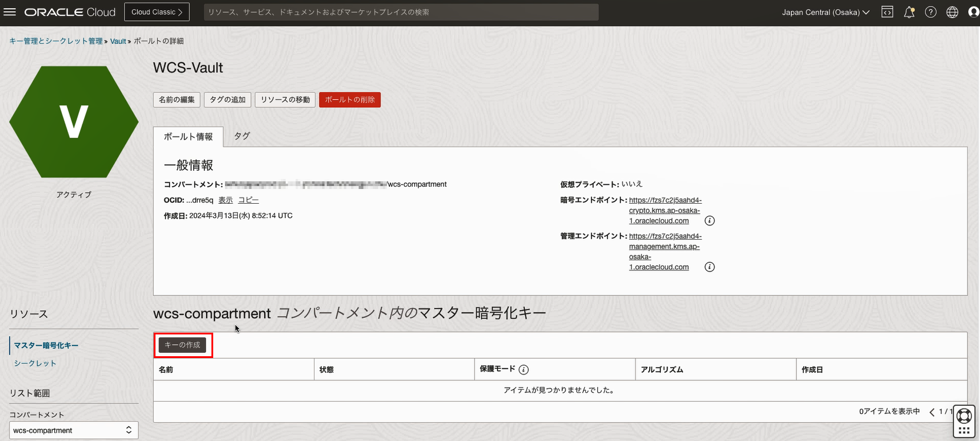980x441 pixels.
Task: Open the crypto endpoint URL link
Action: coord(665,211)
